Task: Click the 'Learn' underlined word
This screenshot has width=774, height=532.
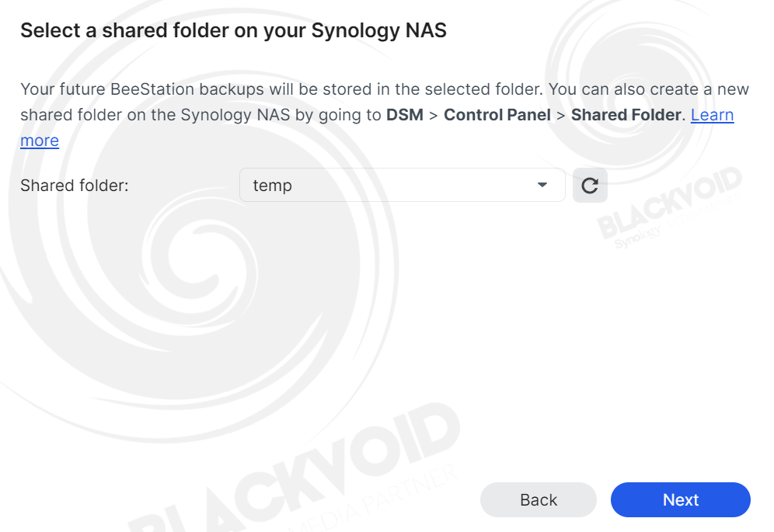Action: [x=712, y=115]
